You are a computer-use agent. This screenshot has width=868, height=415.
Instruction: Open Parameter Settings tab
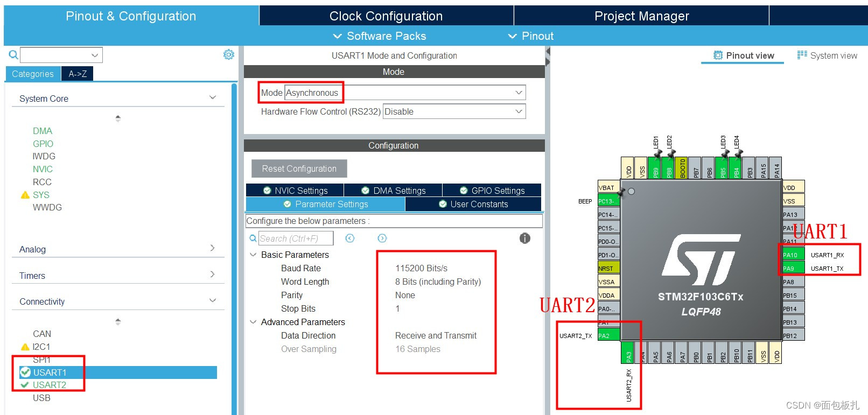click(325, 204)
